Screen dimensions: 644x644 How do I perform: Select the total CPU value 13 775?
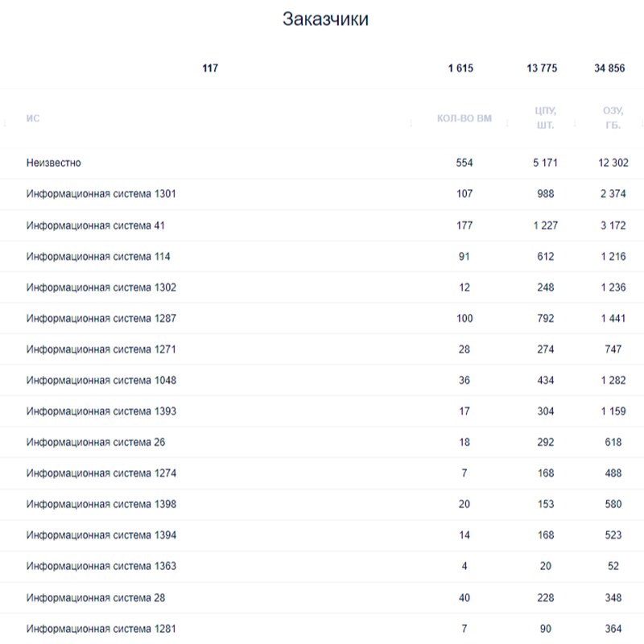tap(542, 68)
